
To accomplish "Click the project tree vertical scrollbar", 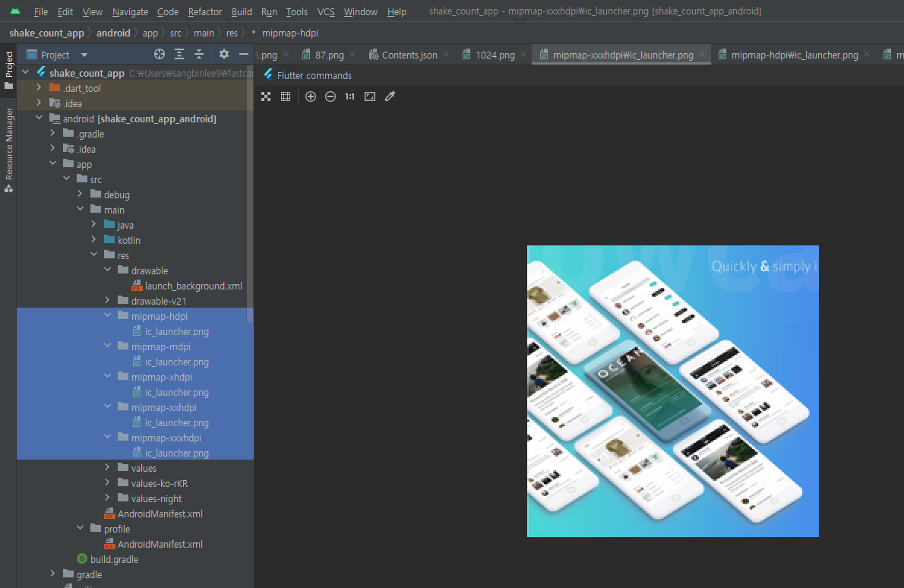I will pos(250,193).
